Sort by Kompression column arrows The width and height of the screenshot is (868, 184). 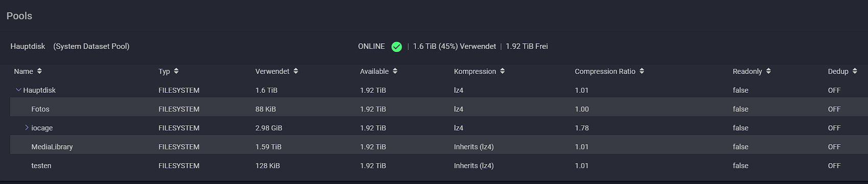[x=502, y=71]
